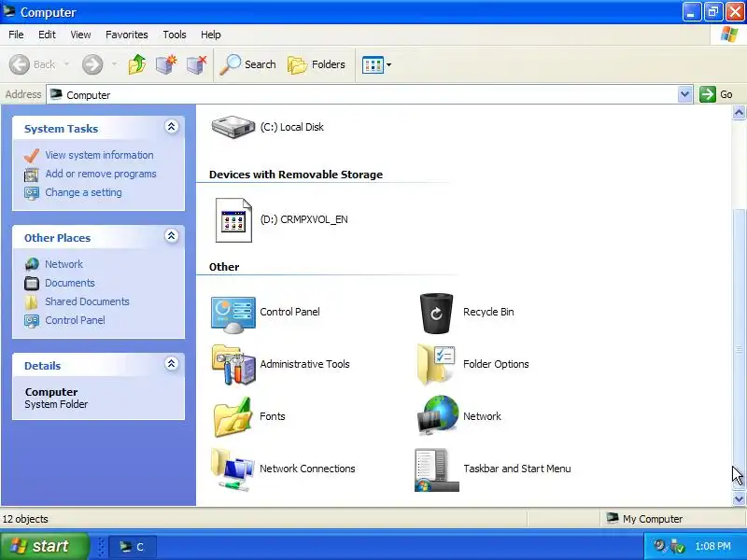747x560 pixels.
Task: Click the Disconnect Network Drive toolbar icon
Action: point(196,64)
